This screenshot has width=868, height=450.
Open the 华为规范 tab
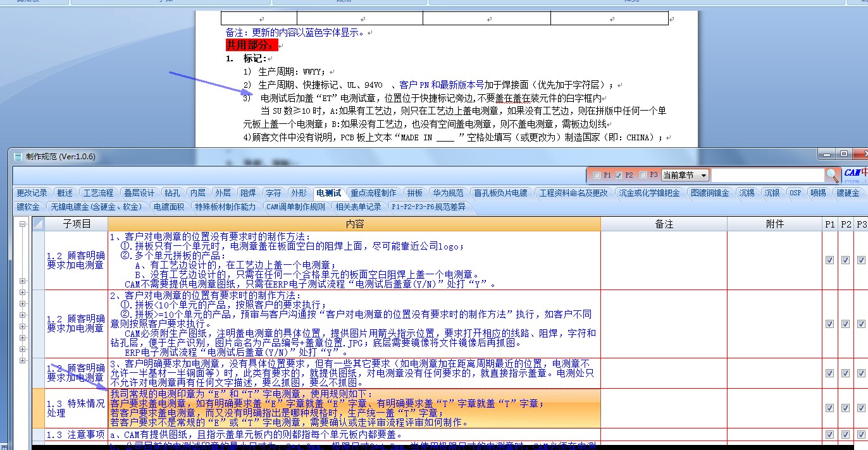click(x=448, y=193)
